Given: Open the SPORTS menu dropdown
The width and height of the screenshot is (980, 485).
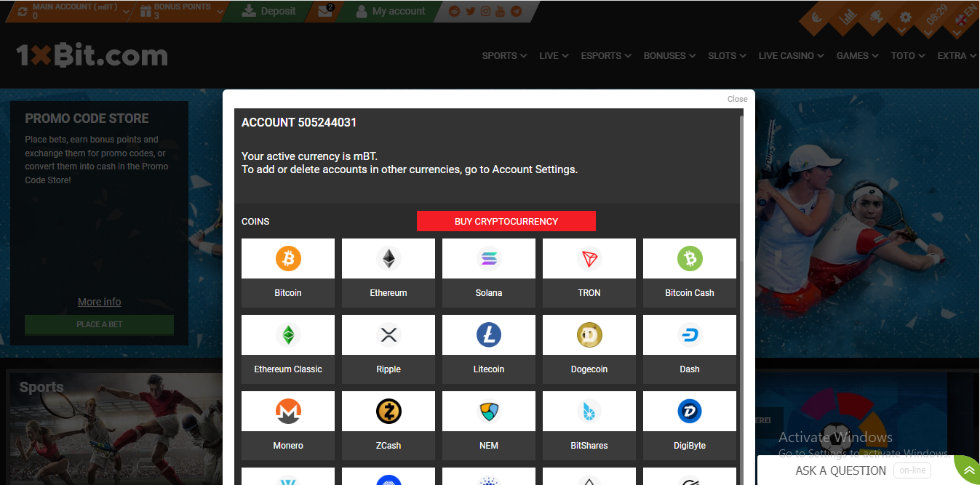Looking at the screenshot, I should 503,55.
